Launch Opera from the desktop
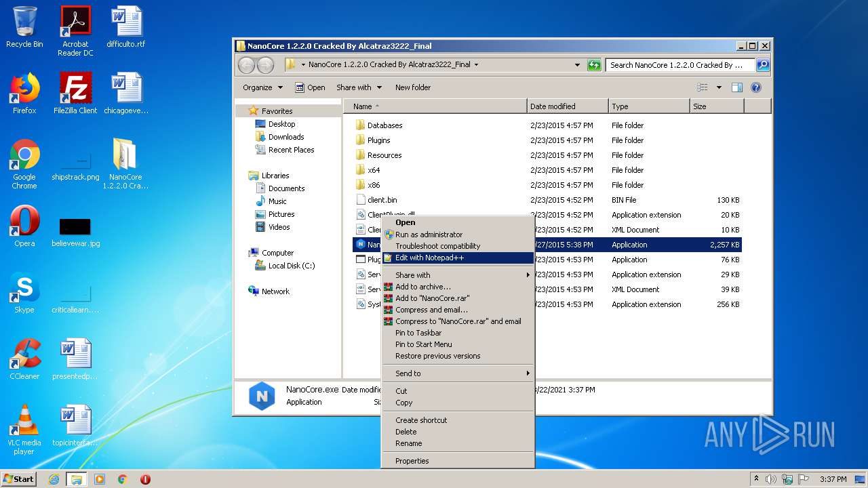Screen dimensions: 868x488 click(x=24, y=226)
